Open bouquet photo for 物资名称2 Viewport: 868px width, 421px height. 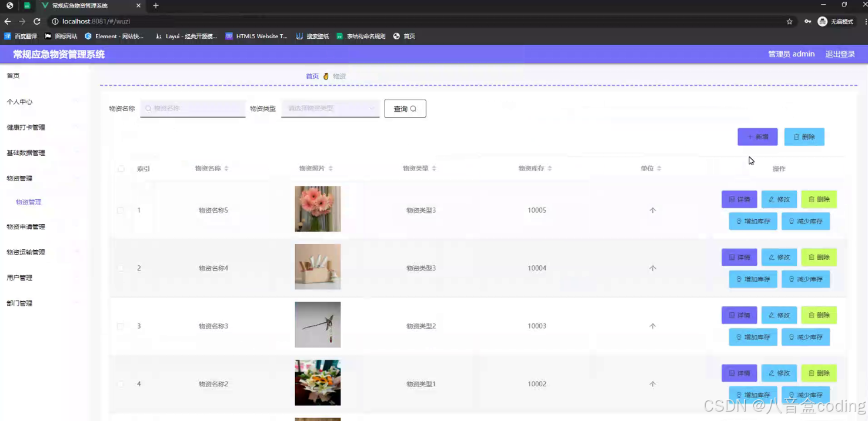(x=318, y=383)
